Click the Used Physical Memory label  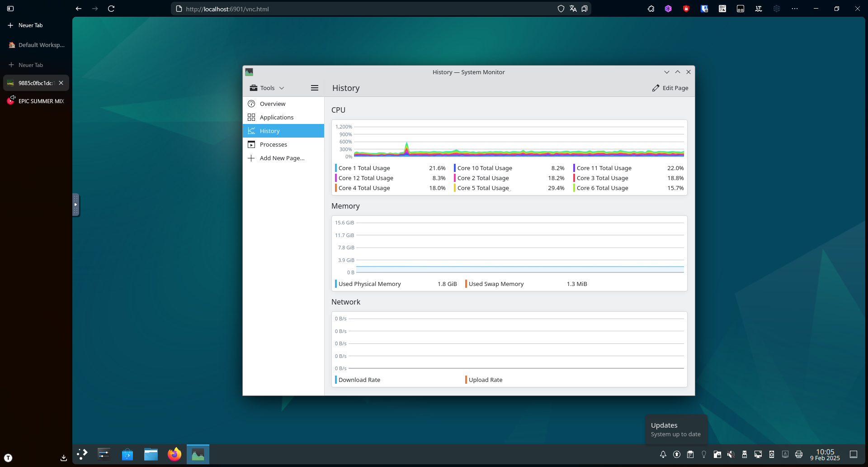coord(369,284)
